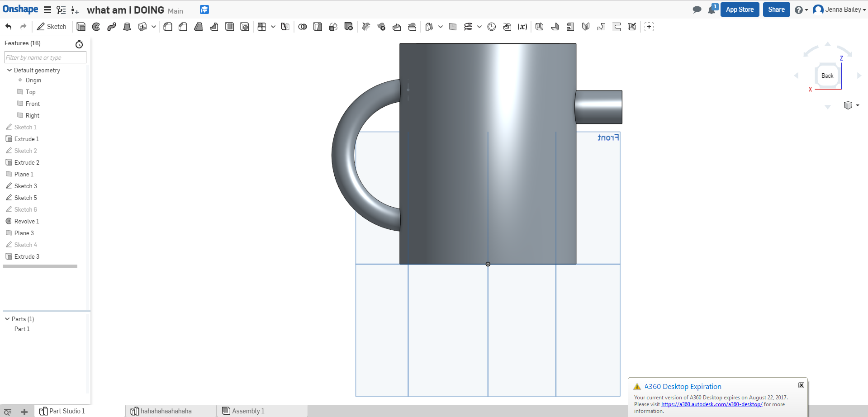Collapse the Default geometry tree group

[x=9, y=70]
